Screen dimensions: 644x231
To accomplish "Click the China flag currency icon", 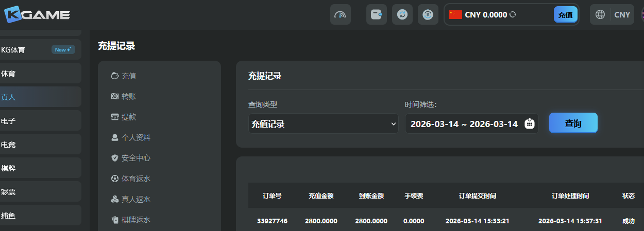I will (455, 14).
